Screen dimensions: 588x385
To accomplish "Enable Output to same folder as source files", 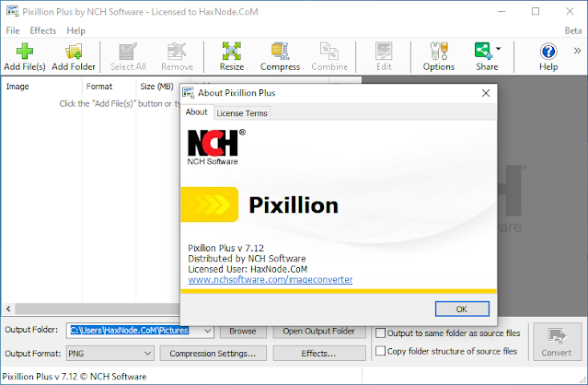I will [381, 333].
